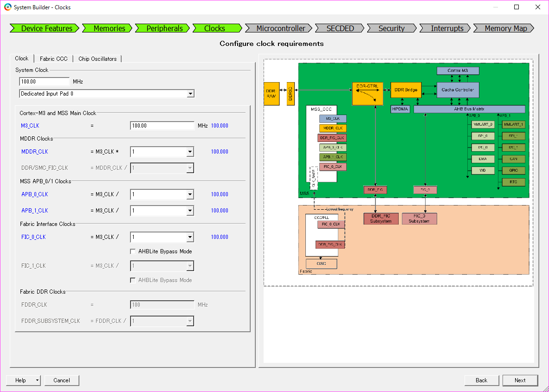
Task: Click the Next button
Action: (520, 380)
